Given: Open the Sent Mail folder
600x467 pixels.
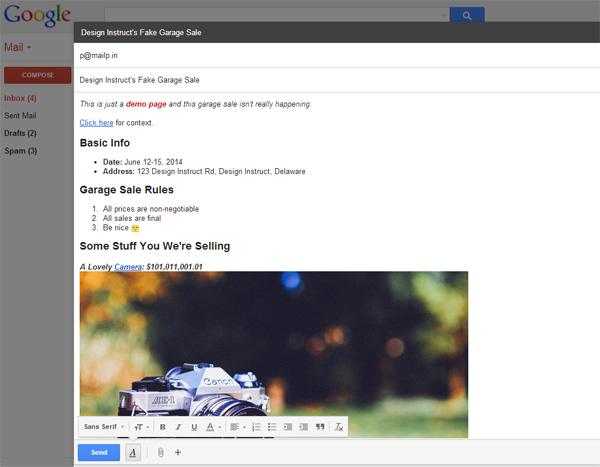Looking at the screenshot, I should (20, 116).
